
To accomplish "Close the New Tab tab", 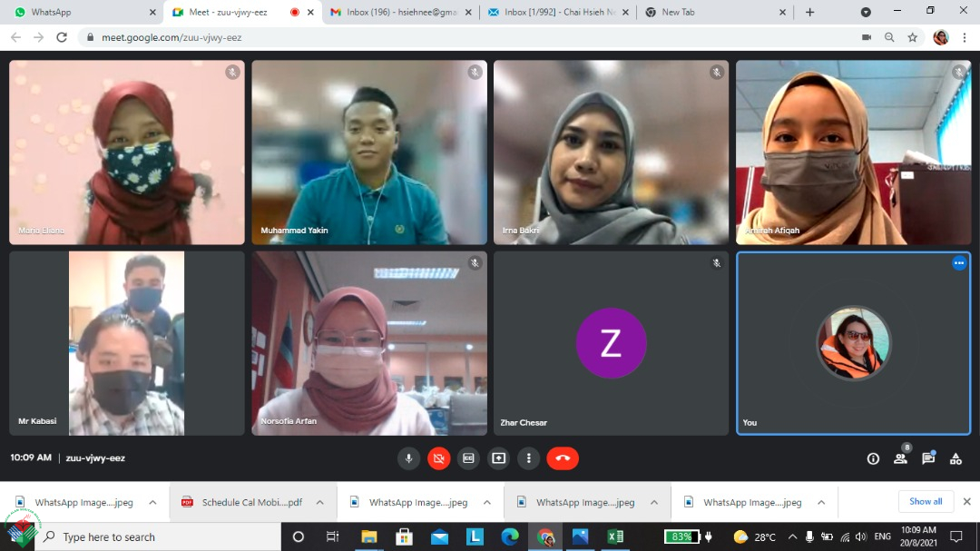I will click(x=782, y=12).
